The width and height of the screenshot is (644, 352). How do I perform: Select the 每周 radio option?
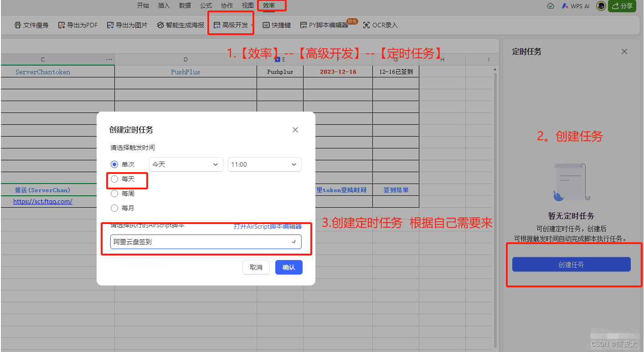114,194
